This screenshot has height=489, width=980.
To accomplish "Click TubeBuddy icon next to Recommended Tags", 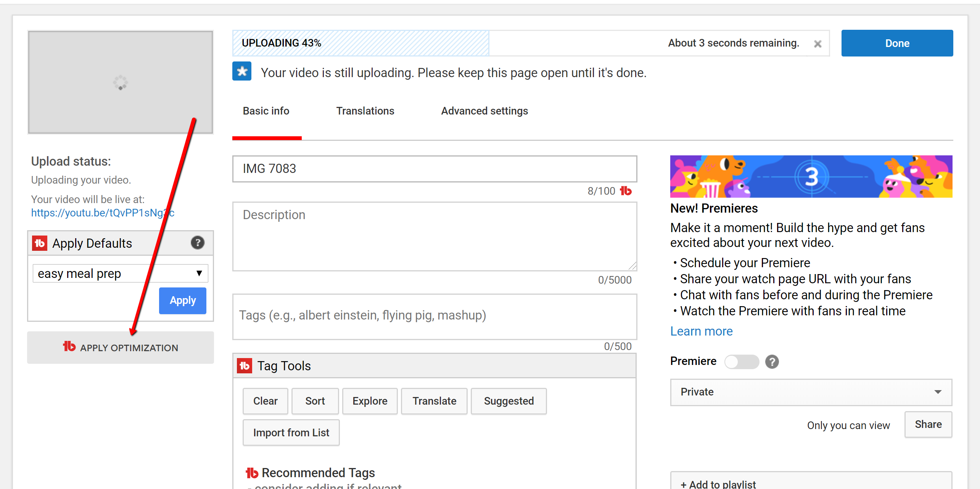I will click(x=252, y=473).
